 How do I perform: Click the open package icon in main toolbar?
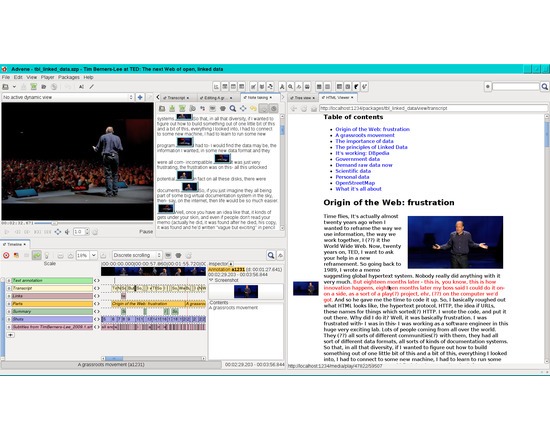tap(6, 87)
